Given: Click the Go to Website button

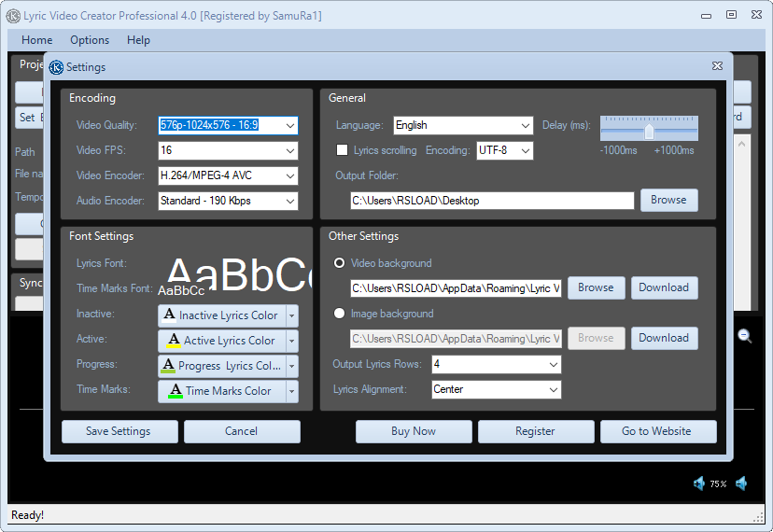Looking at the screenshot, I should tap(658, 431).
